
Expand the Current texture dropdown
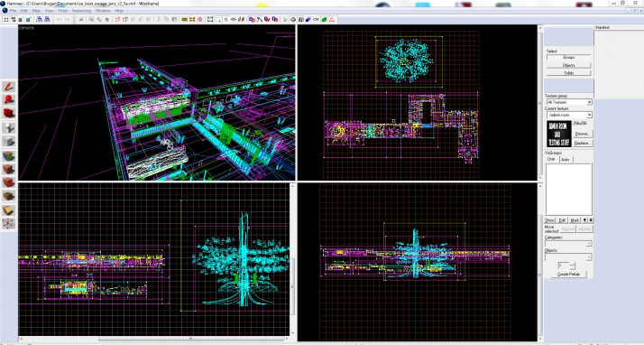tap(569, 115)
